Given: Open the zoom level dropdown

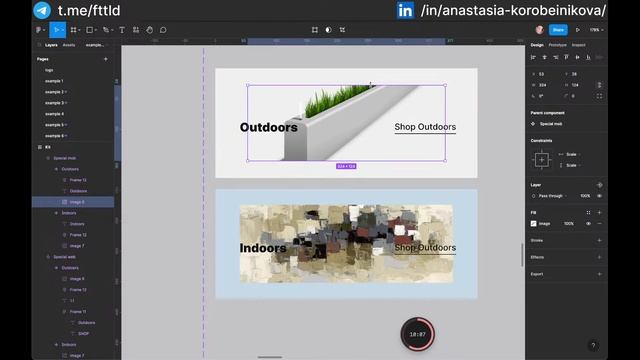Looking at the screenshot, I should click(x=596, y=30).
